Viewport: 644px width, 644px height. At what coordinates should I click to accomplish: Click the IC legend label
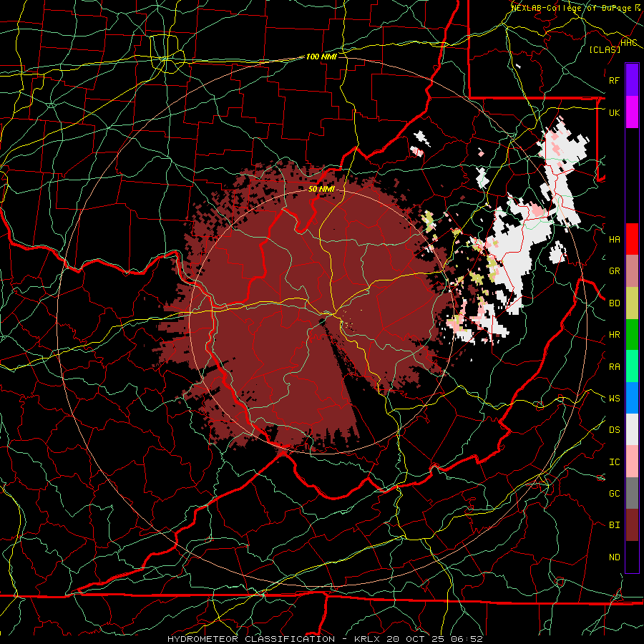614,462
